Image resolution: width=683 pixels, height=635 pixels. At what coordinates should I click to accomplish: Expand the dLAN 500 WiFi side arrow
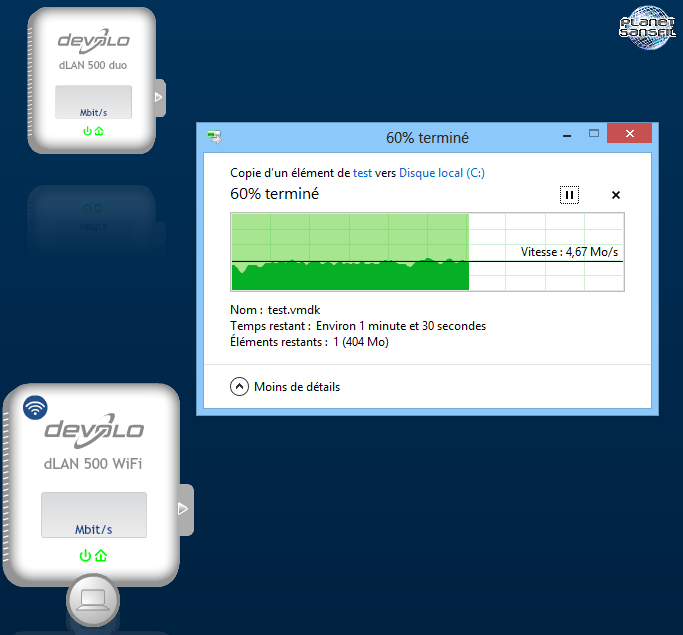pyautogui.click(x=184, y=509)
